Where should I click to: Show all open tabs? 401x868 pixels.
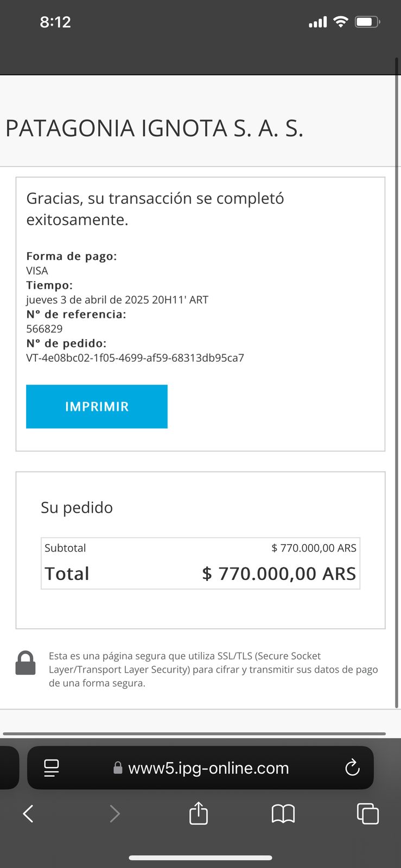click(367, 813)
